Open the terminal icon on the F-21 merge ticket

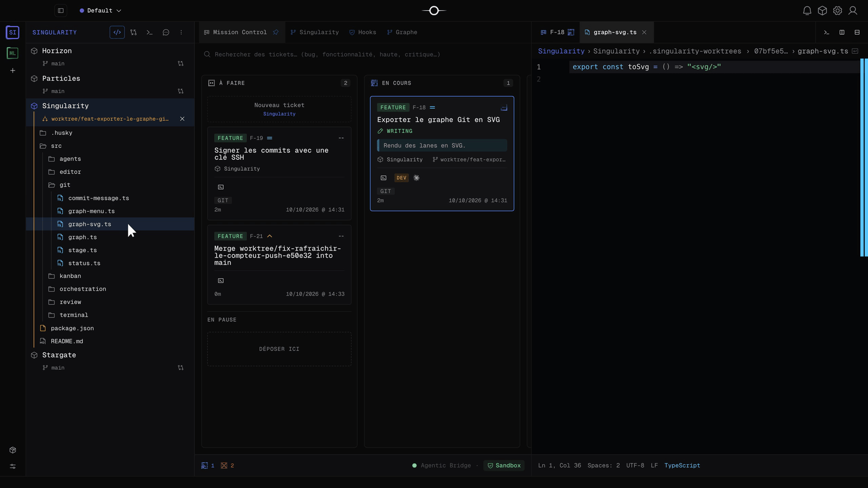click(221, 281)
